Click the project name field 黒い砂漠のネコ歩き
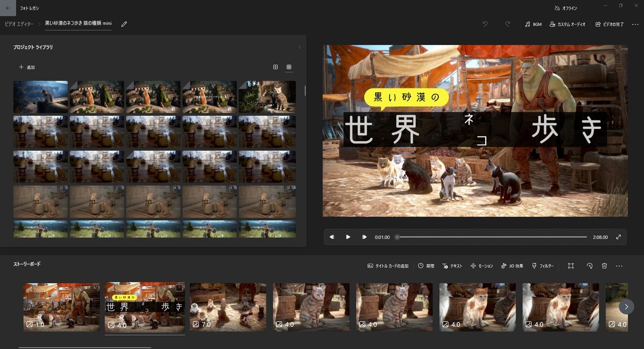 point(78,24)
